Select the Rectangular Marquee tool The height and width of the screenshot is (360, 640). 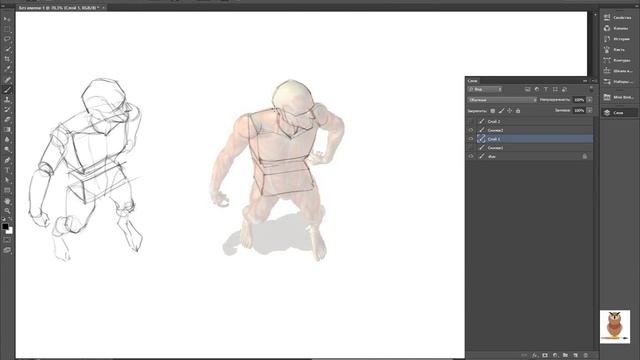(7, 29)
